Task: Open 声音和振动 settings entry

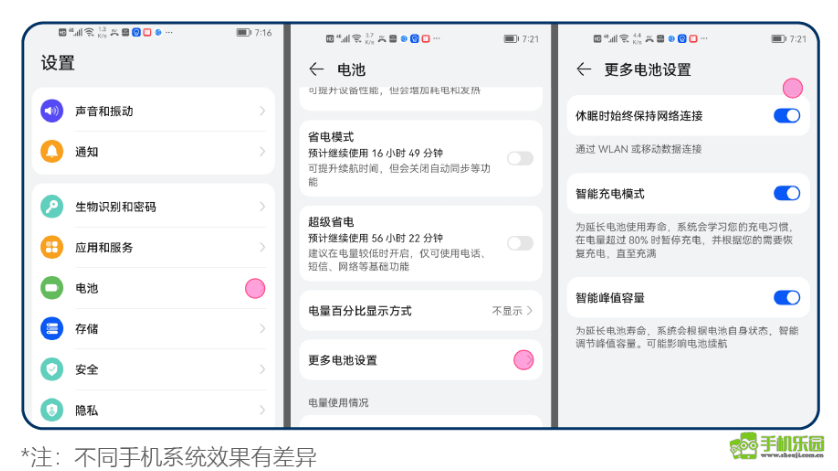Action: (x=153, y=111)
